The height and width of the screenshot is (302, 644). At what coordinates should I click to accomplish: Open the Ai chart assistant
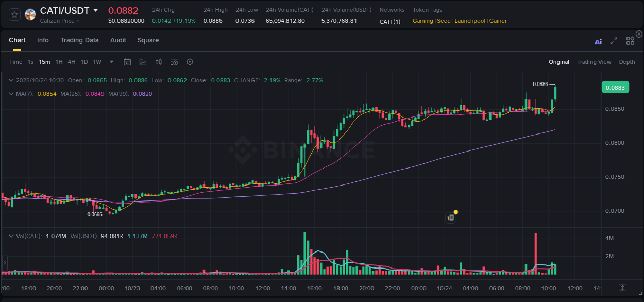coord(598,41)
